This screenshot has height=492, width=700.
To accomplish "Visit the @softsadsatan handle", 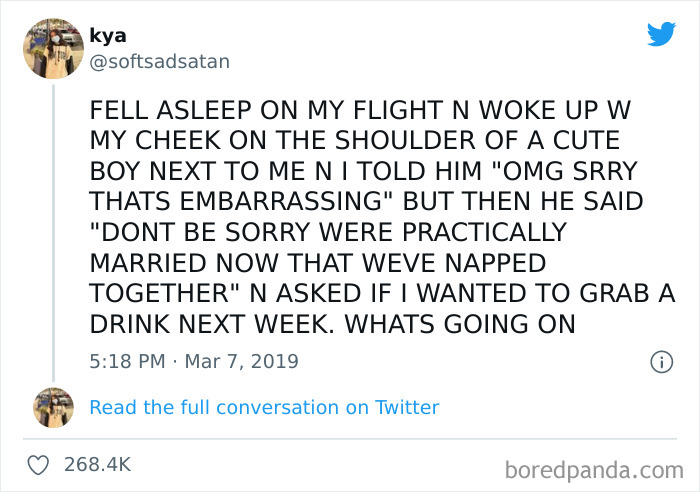I will click(x=160, y=62).
